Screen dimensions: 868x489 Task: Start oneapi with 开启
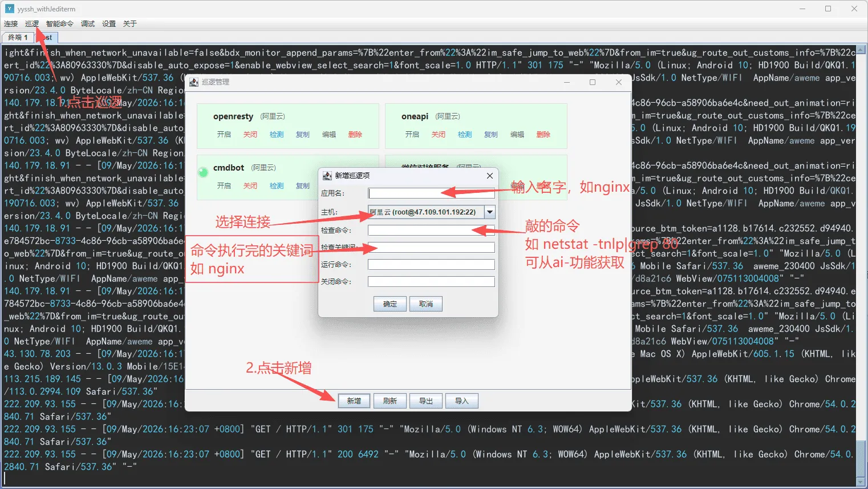pos(412,135)
